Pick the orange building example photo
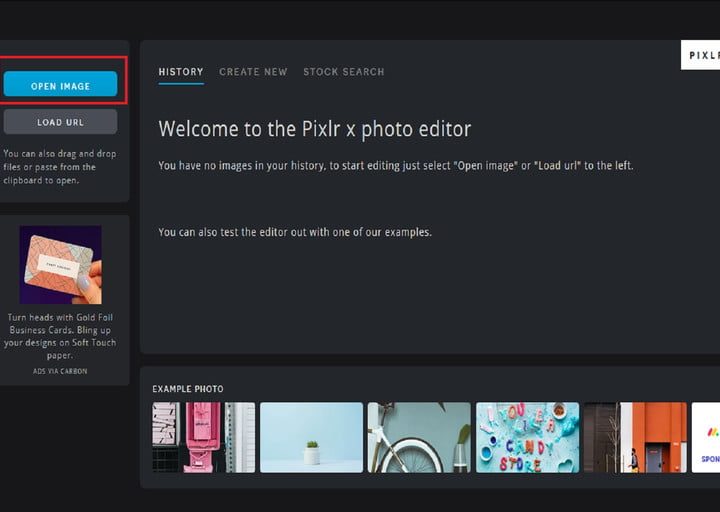 coord(635,437)
